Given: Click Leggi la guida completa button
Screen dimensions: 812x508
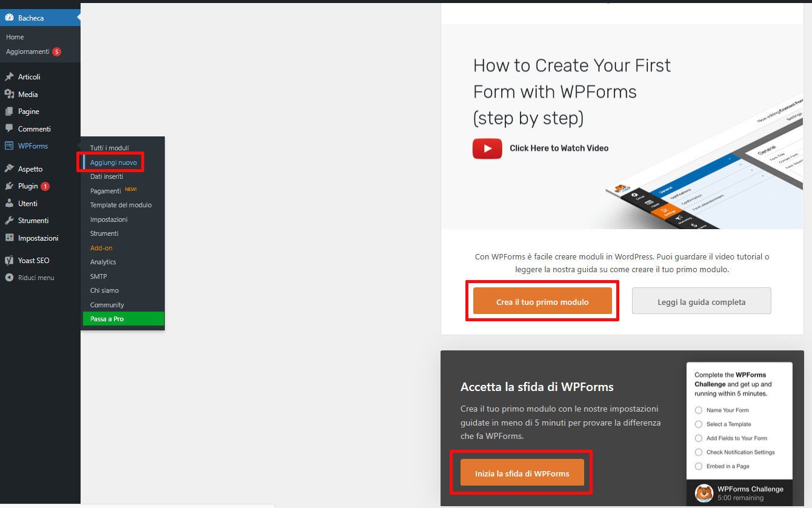Looking at the screenshot, I should (702, 301).
